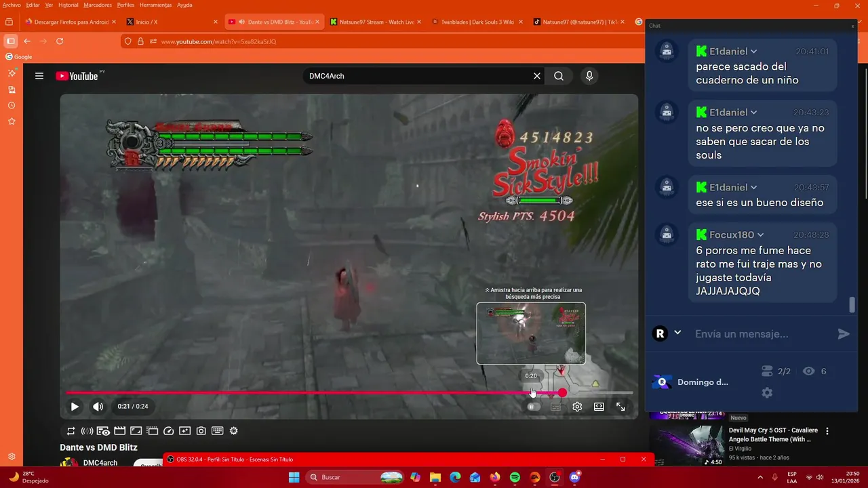
Task: Click the audio boost waves icon below the video
Action: click(x=87, y=431)
